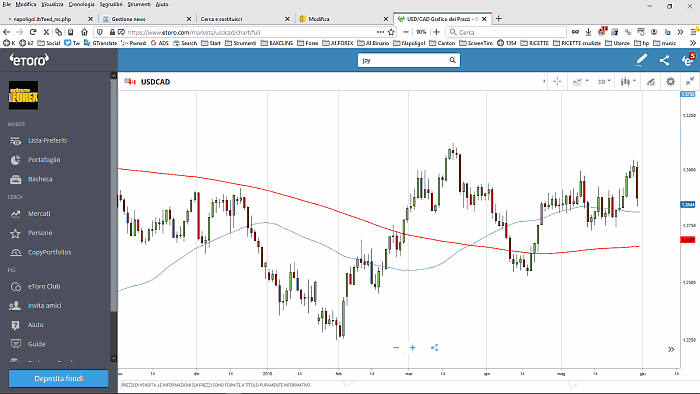Open the File menu
700x394 pixels.
(6, 4)
